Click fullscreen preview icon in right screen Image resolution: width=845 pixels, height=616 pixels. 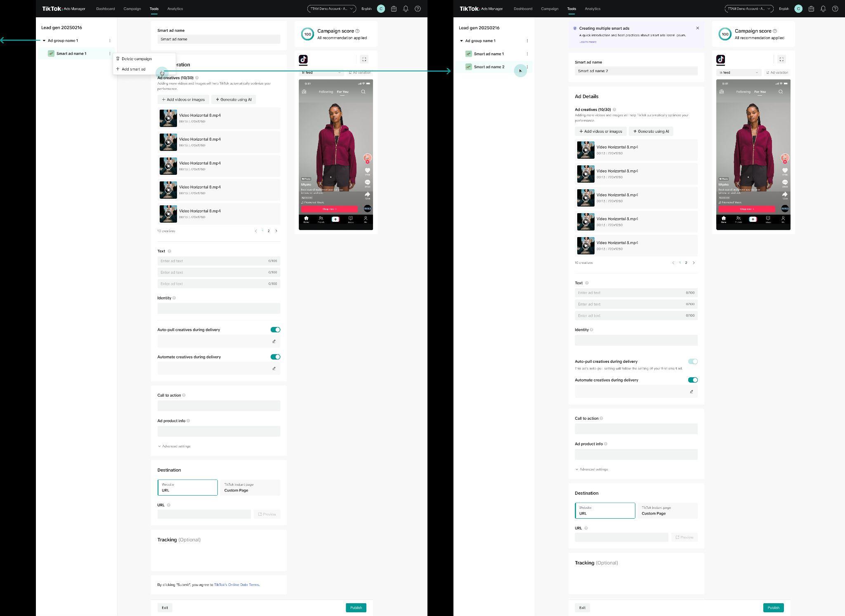tap(781, 59)
